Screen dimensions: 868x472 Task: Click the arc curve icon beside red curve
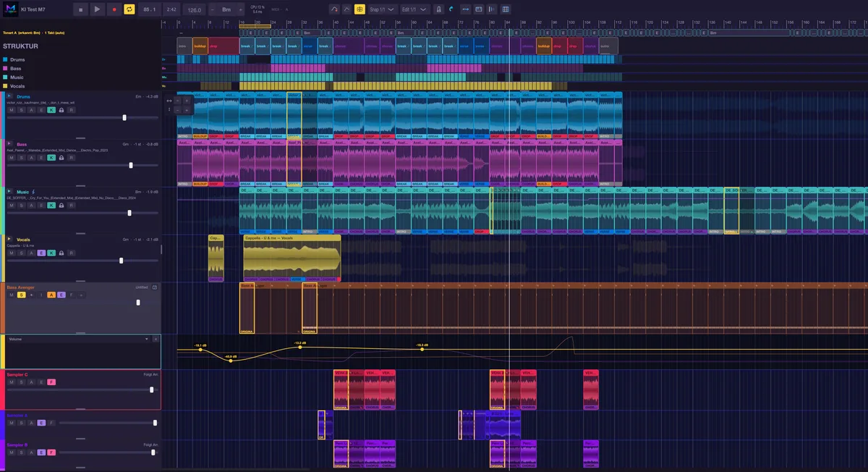coord(346,9)
